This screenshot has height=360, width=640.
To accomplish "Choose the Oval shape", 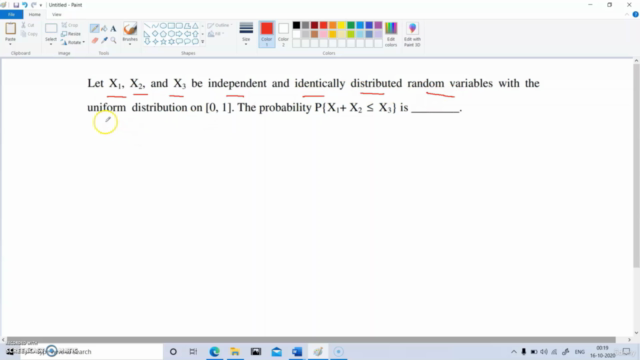I will (163, 26).
